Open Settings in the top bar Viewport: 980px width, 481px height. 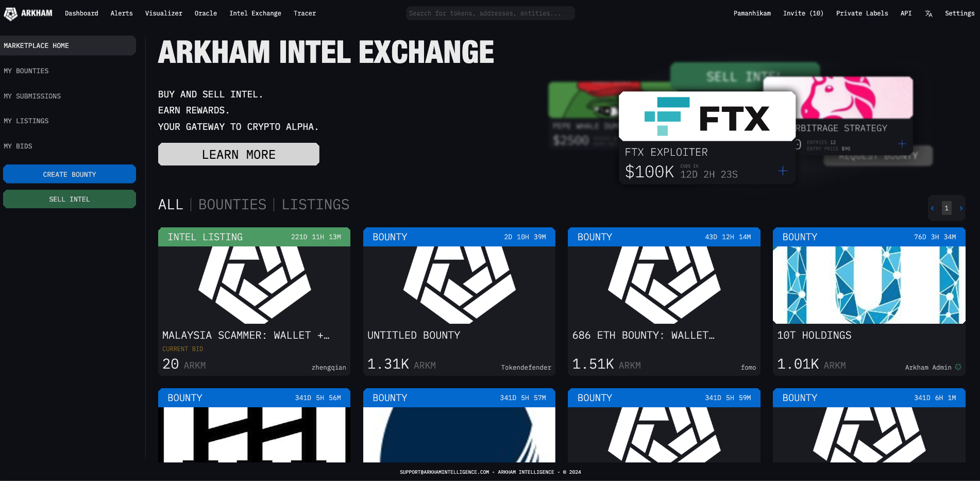click(959, 13)
